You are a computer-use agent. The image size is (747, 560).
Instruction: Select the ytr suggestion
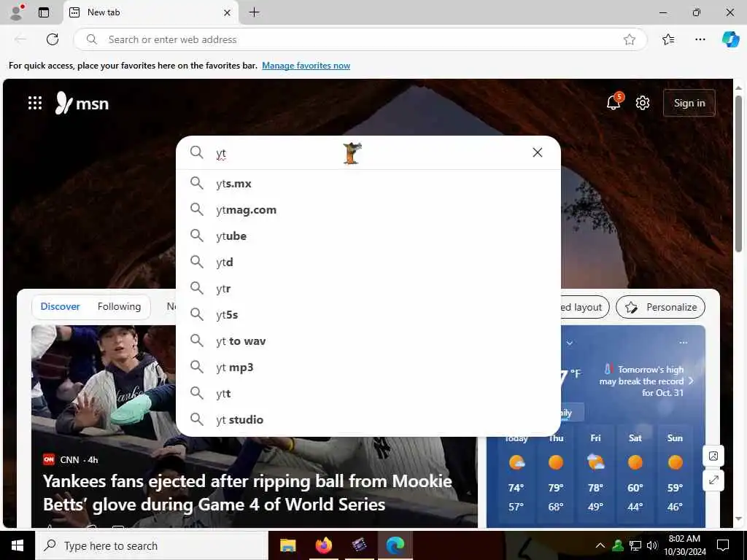coord(368,289)
